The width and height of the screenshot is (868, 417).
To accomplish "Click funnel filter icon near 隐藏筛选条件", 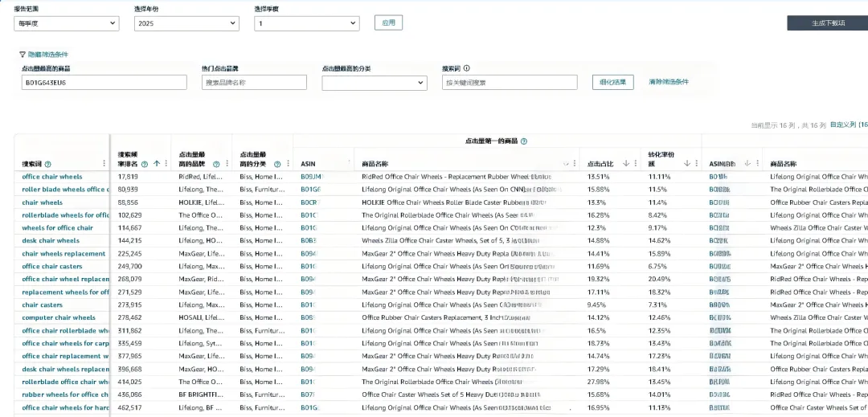I will 23,54.
